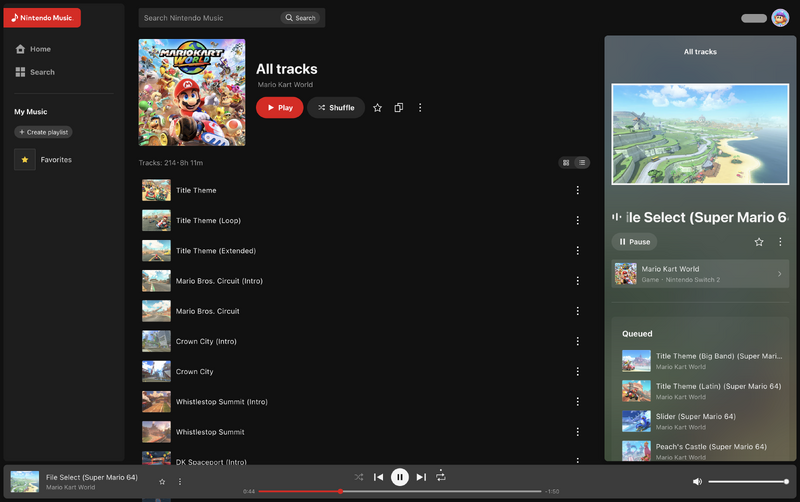Viewport: 800px width, 502px height.
Task: Skip to previous track
Action: 378,477
